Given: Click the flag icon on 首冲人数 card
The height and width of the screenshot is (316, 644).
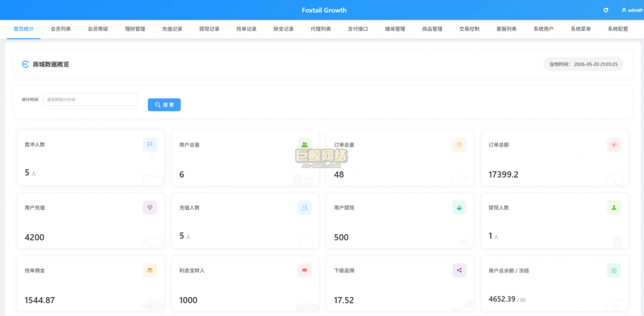Looking at the screenshot, I should tap(150, 145).
